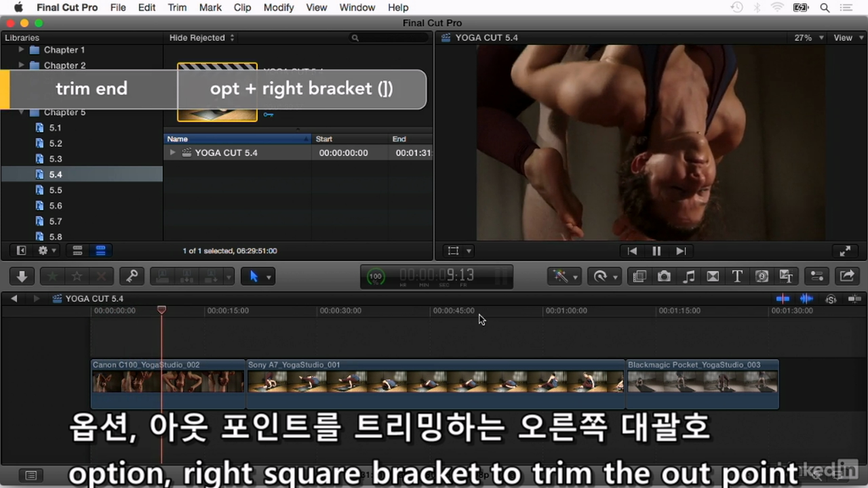The image size is (868, 488).
Task: Open viewer zoom 27% dropdown
Action: click(809, 38)
